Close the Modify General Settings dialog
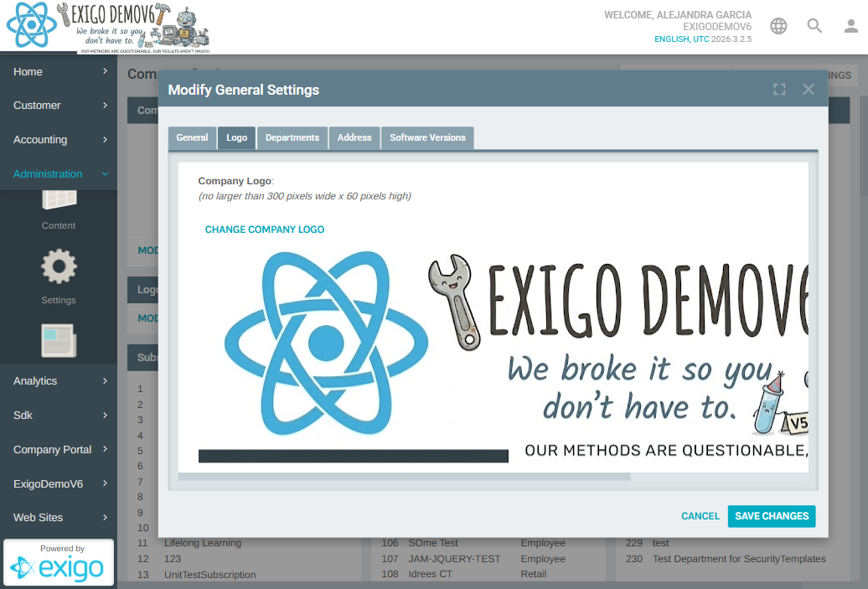 click(809, 89)
